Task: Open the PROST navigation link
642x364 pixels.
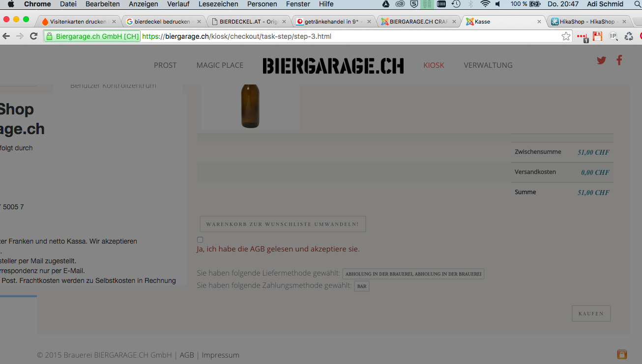Action: pyautogui.click(x=165, y=65)
